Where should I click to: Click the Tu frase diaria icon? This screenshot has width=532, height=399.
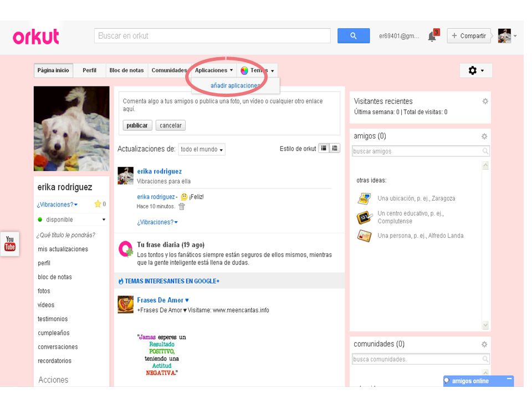(x=126, y=249)
